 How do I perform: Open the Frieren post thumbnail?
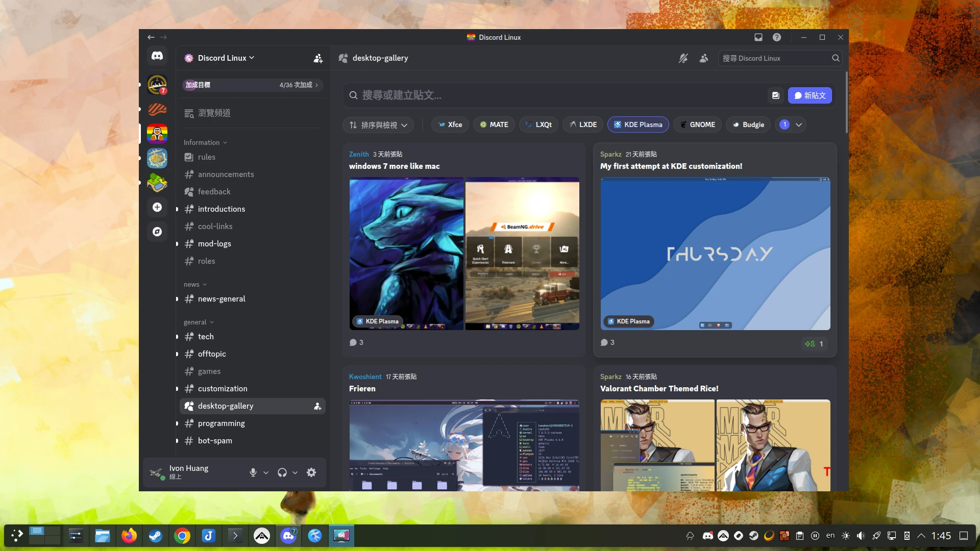pos(464,445)
